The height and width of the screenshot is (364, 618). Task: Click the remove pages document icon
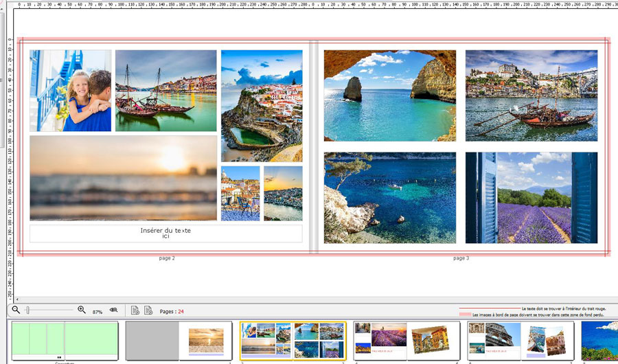148,310
